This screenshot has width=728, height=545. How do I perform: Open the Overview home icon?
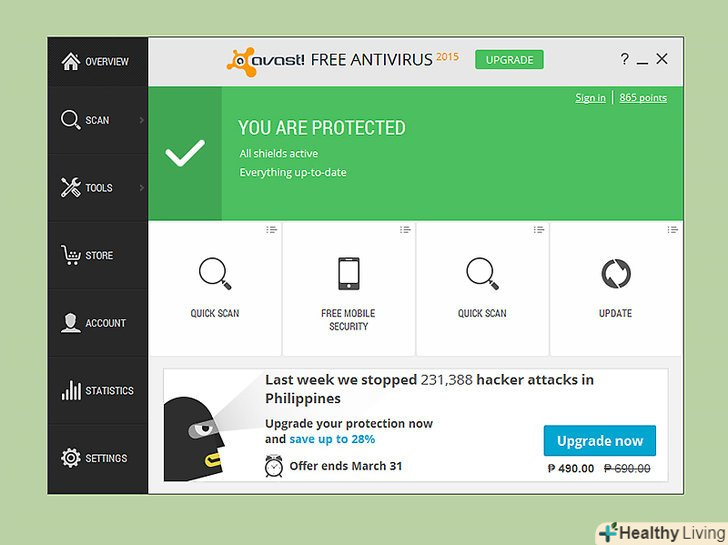coord(71,61)
